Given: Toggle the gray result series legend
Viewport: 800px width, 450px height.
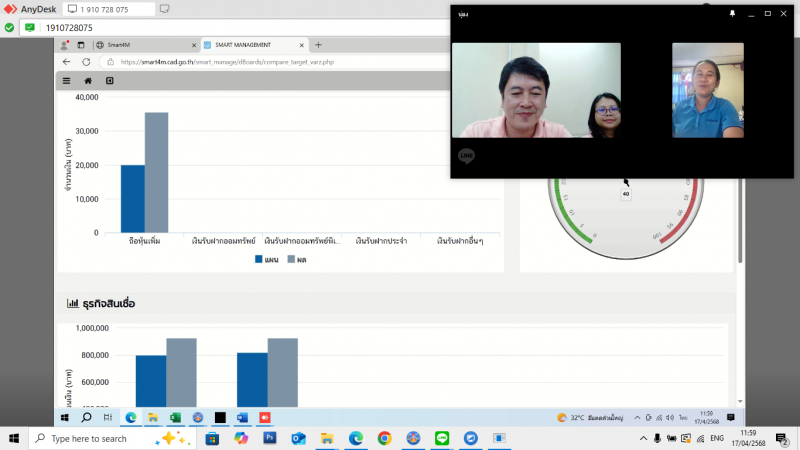Looking at the screenshot, I should 297,259.
